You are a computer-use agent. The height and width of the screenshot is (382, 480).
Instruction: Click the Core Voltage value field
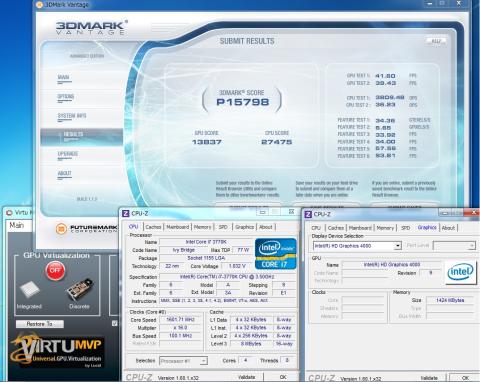pyautogui.click(x=237, y=266)
